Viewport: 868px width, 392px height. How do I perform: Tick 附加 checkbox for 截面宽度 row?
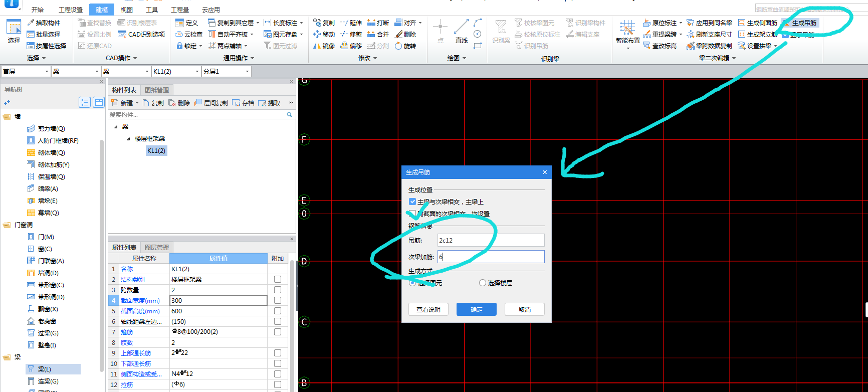278,300
